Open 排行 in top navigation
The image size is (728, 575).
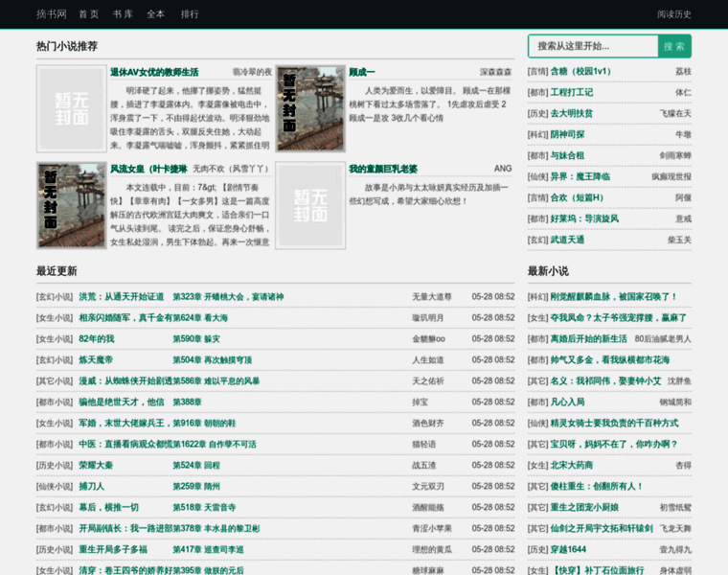click(190, 14)
